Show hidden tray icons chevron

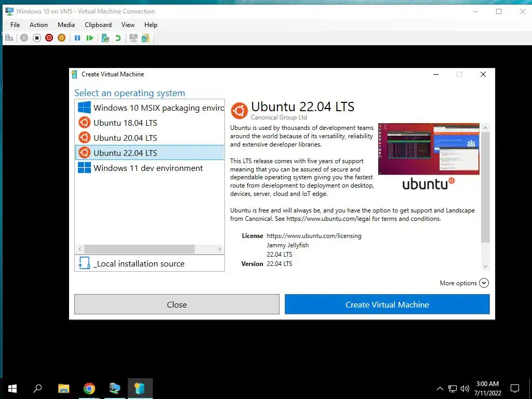[x=440, y=389]
